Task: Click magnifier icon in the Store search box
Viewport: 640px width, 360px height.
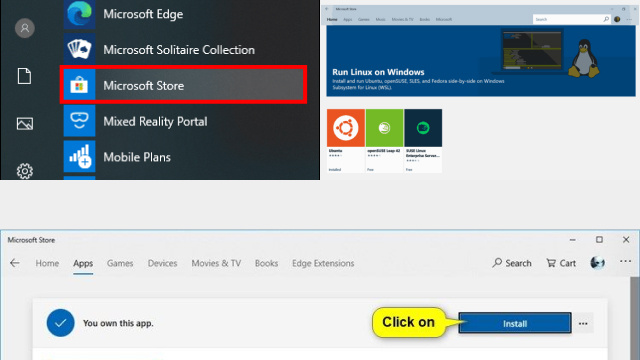Action: (606, 19)
